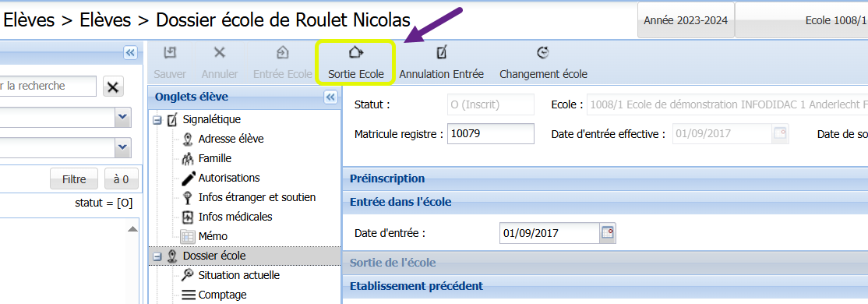Screen dimensions: 868x304
Task: Click the Filtre button
Action: [74, 179]
